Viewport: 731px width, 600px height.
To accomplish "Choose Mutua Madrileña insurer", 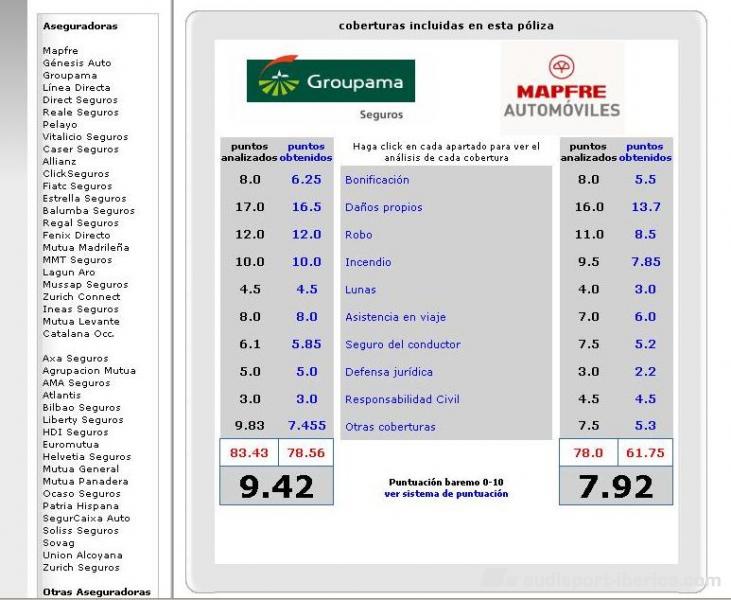I will click(x=86, y=248).
